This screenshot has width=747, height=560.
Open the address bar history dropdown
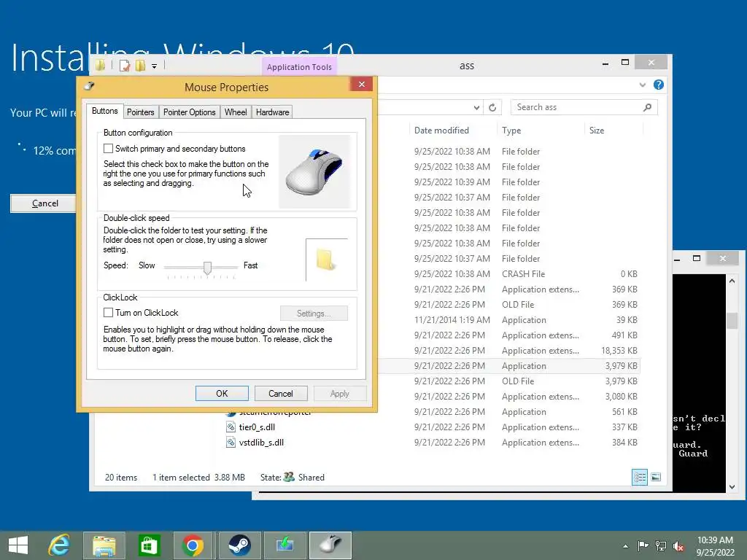[476, 108]
